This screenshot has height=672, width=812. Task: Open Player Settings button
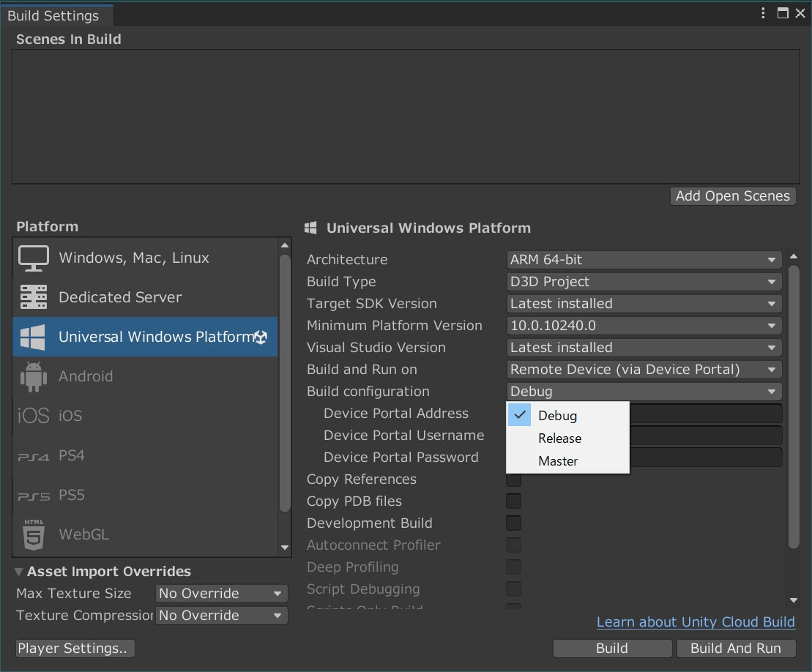click(x=75, y=649)
